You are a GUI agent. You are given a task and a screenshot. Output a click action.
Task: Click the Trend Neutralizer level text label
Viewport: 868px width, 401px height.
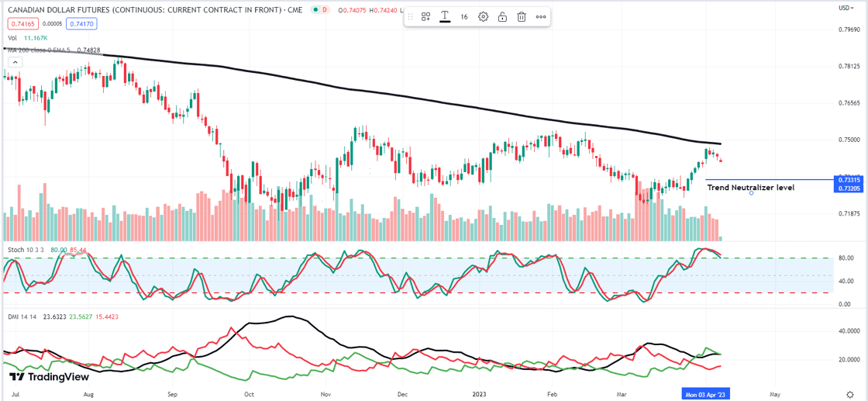(x=751, y=188)
